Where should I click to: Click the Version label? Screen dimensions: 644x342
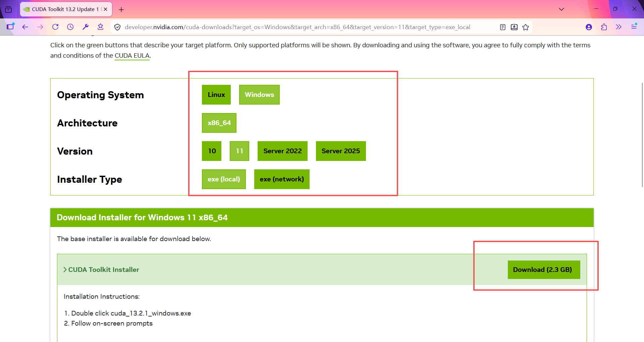click(x=75, y=151)
